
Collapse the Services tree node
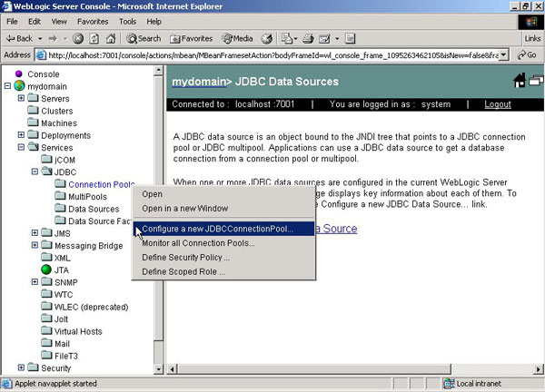21,147
